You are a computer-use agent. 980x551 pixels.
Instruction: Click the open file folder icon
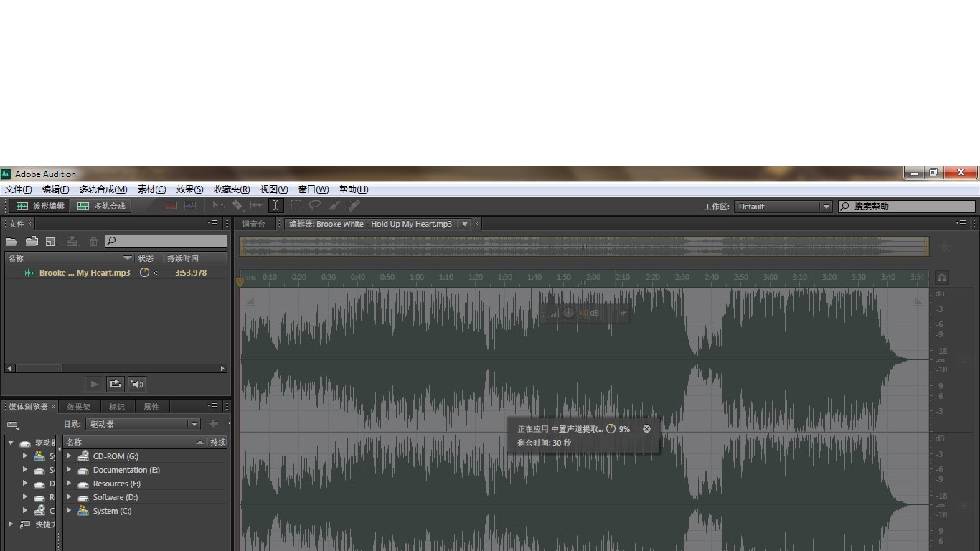pos(11,242)
